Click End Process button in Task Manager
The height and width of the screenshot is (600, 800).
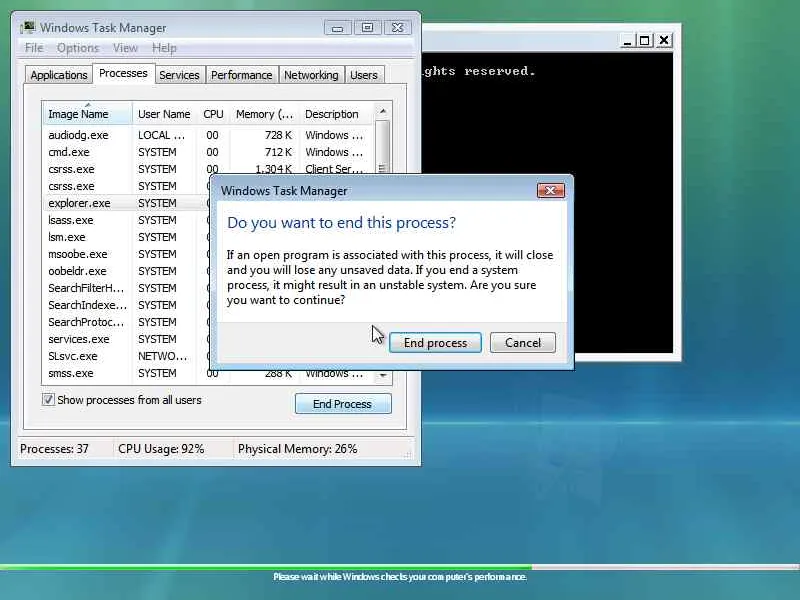(343, 404)
